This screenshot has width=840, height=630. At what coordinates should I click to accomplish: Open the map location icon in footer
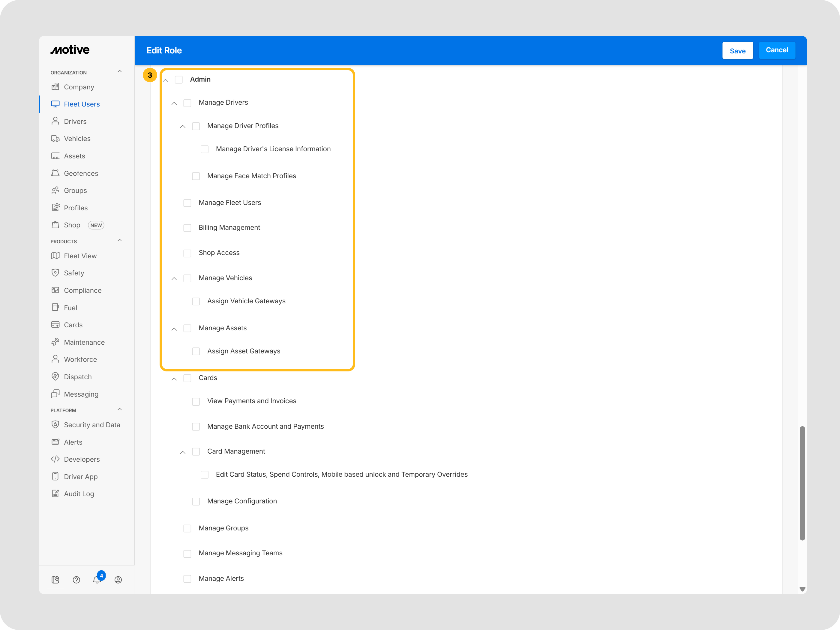coord(55,580)
